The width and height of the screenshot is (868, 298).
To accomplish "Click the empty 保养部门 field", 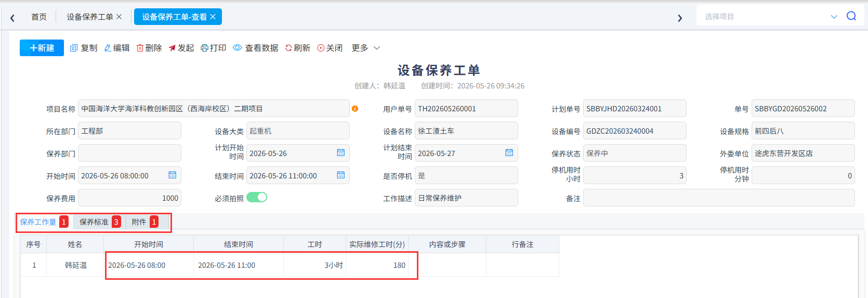I will point(129,153).
